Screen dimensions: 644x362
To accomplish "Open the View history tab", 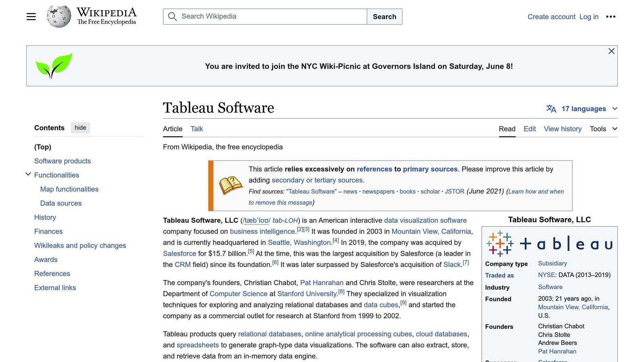I will click(563, 129).
